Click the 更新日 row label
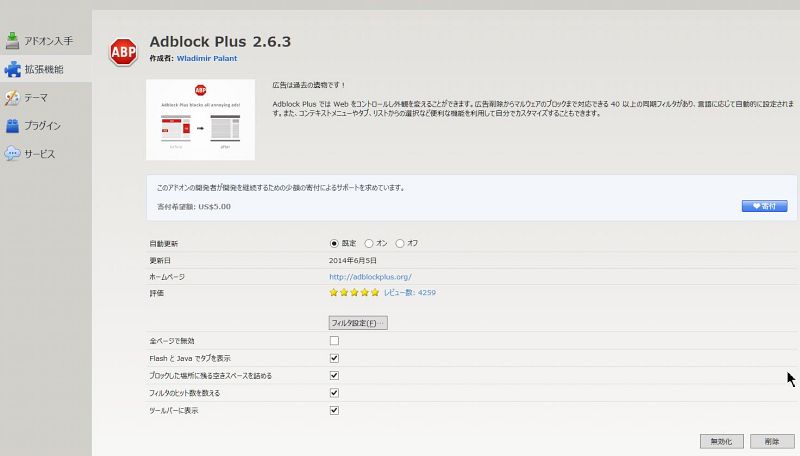 tap(160, 261)
